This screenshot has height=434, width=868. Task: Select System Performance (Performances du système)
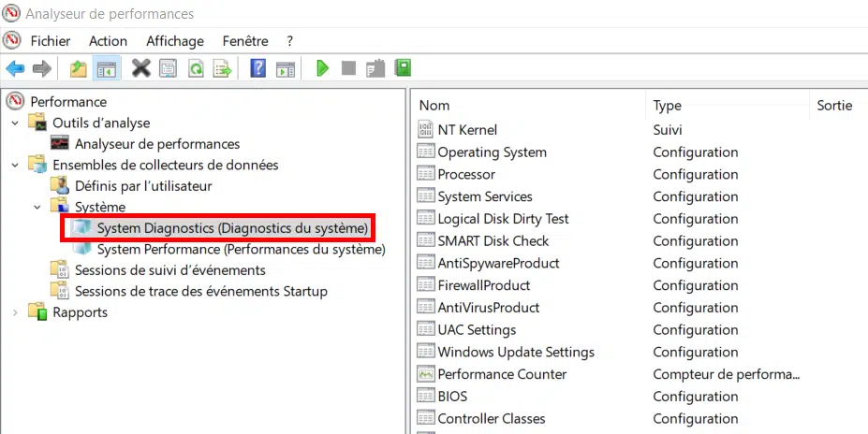tap(242, 250)
